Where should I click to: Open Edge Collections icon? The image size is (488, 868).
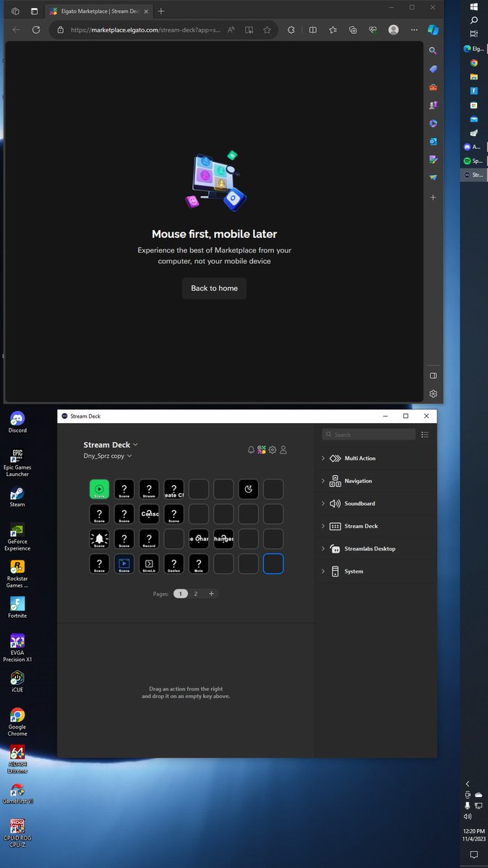(353, 30)
